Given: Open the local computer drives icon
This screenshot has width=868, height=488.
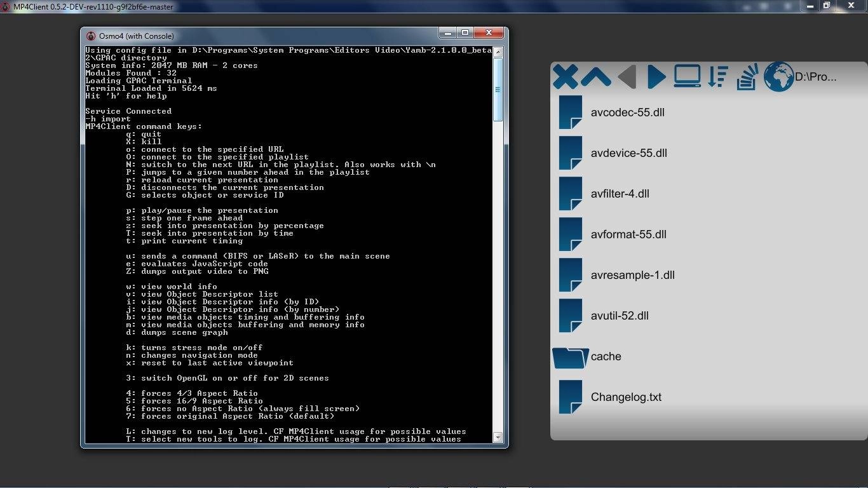Looking at the screenshot, I should click(688, 76).
